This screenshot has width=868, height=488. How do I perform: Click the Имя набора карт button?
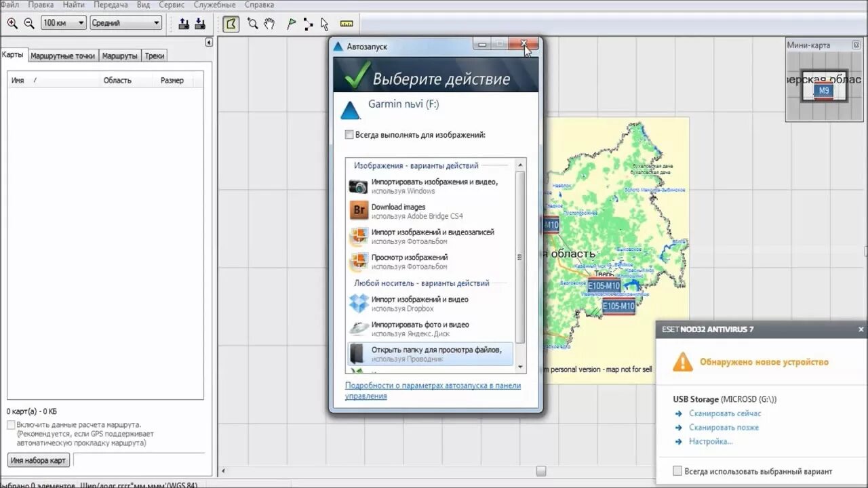(x=39, y=461)
